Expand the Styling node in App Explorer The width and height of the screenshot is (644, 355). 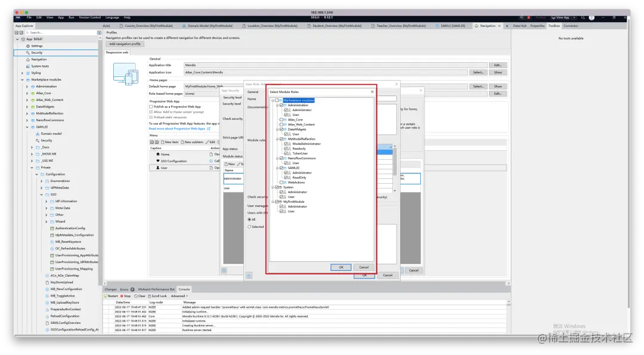tap(22, 73)
